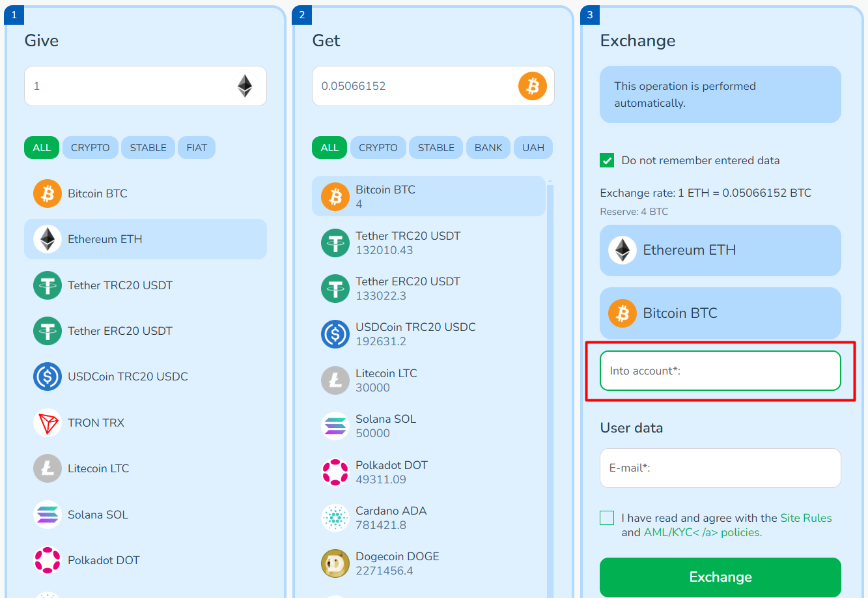This screenshot has width=868, height=598.
Task: Click Polkadot icon in Give list
Action: pos(48,560)
